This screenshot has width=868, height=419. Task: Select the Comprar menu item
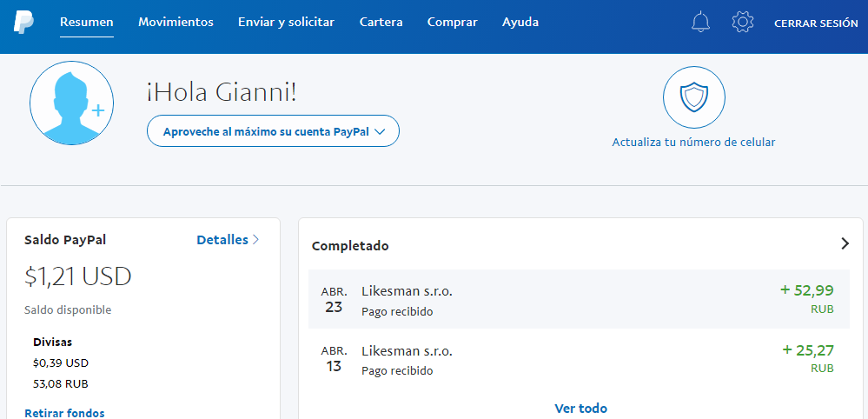[453, 22]
